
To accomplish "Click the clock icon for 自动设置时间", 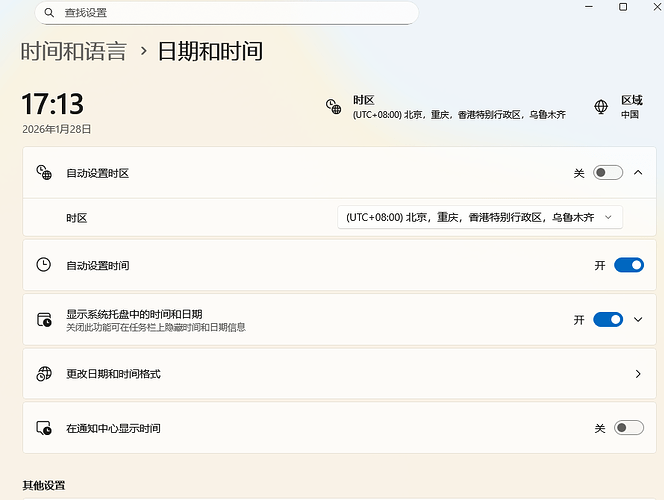I will click(44, 265).
